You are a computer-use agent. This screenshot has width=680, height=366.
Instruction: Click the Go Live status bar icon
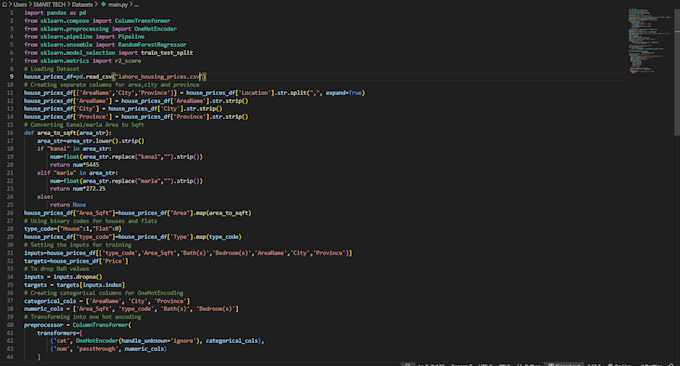click(x=619, y=365)
